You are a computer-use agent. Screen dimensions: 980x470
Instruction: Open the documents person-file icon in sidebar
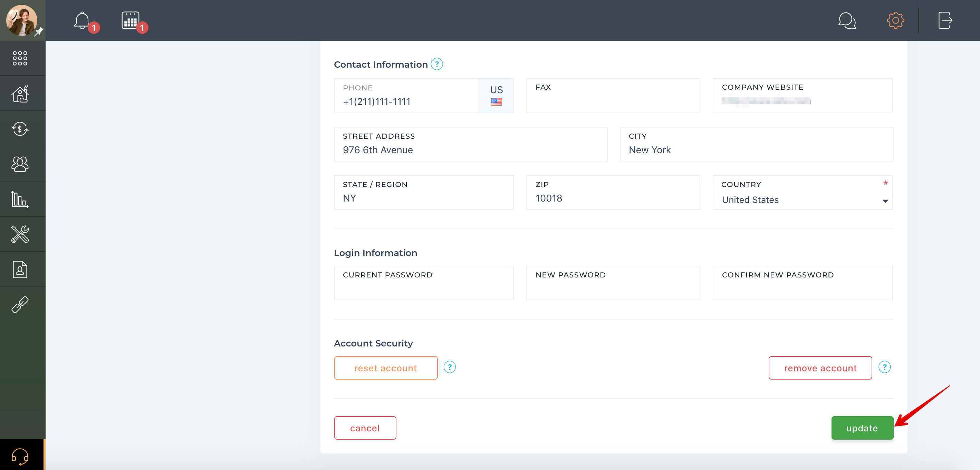[20, 269]
